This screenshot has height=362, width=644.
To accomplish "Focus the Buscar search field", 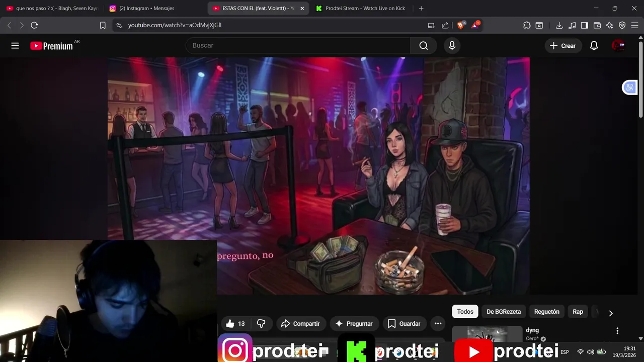I will [x=298, y=46].
